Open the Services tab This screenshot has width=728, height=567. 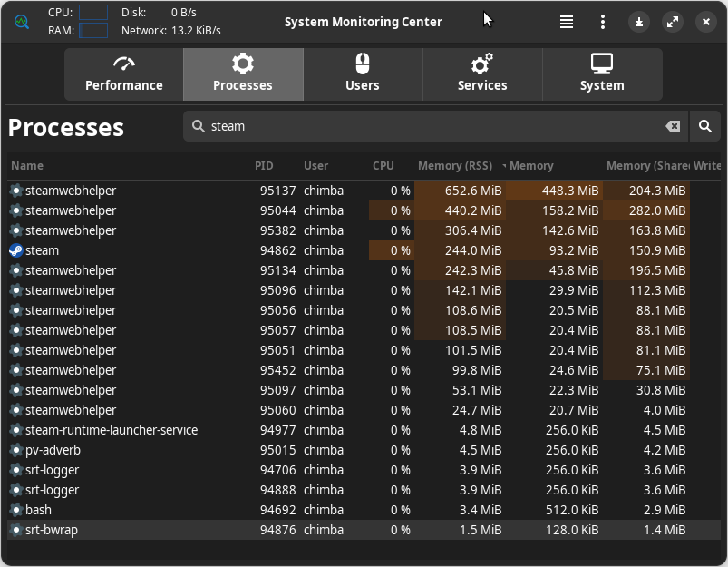click(482, 74)
